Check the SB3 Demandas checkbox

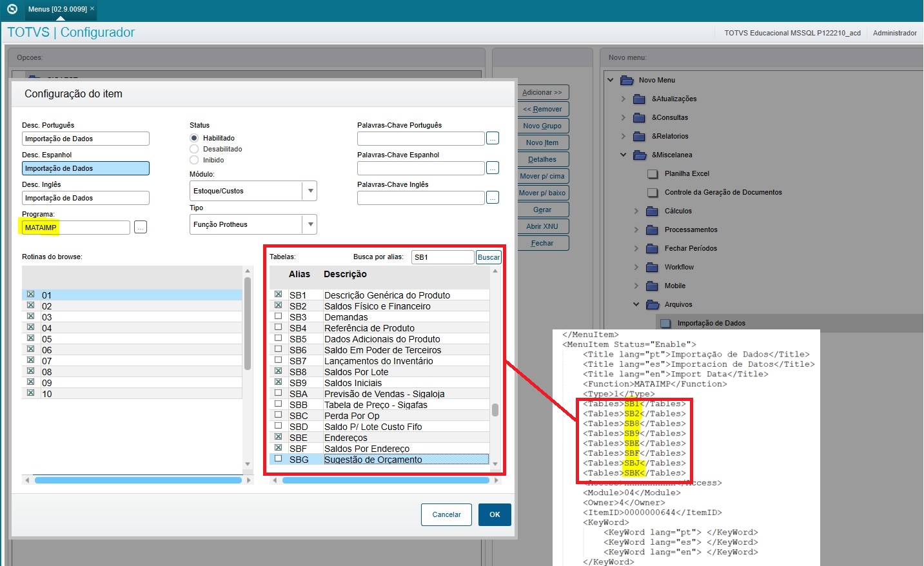tap(279, 317)
